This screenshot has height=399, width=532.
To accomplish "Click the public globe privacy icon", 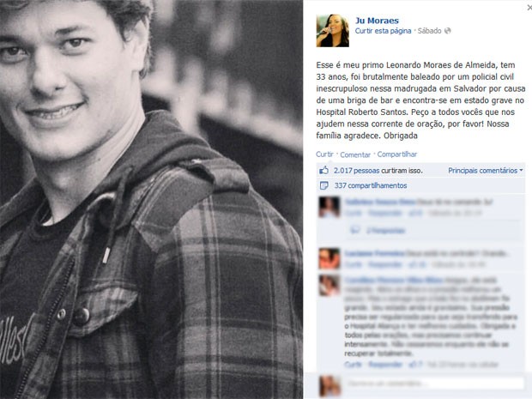I will click(x=448, y=31).
